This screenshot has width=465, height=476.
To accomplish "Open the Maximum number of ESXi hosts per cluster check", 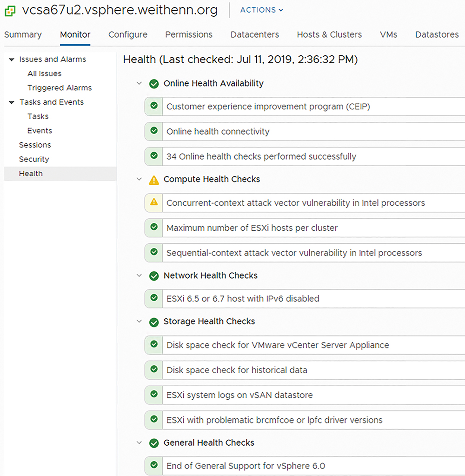I will point(305,228).
